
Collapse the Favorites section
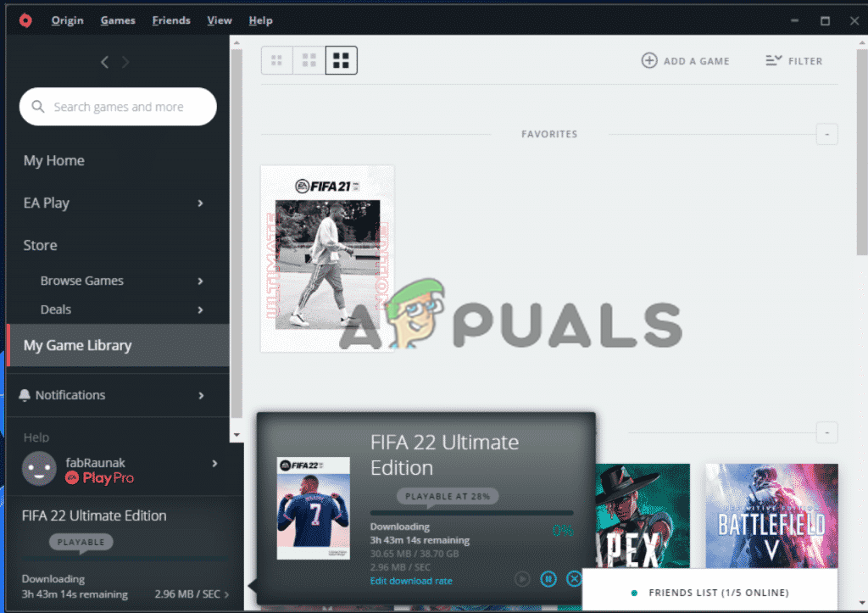click(827, 134)
